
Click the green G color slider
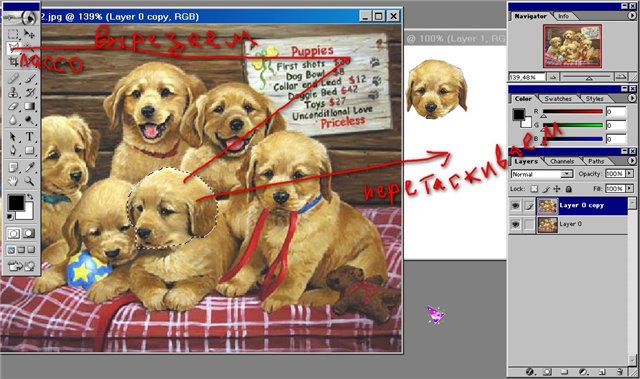(x=572, y=126)
